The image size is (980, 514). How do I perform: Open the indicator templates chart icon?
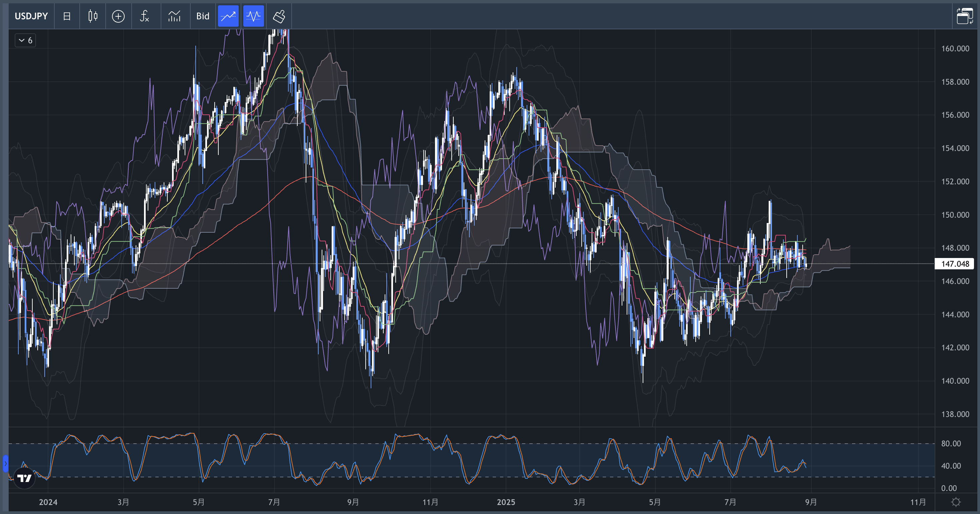coord(175,16)
